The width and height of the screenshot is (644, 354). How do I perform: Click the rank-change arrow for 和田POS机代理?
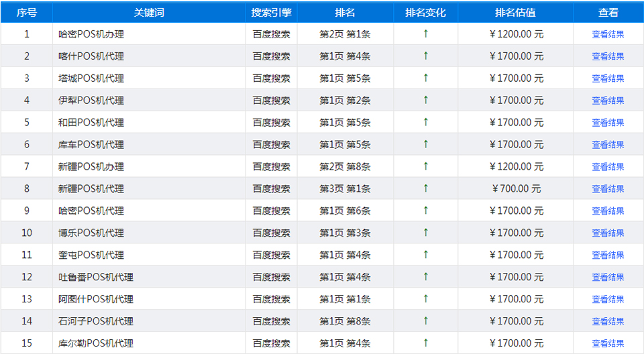(x=425, y=122)
